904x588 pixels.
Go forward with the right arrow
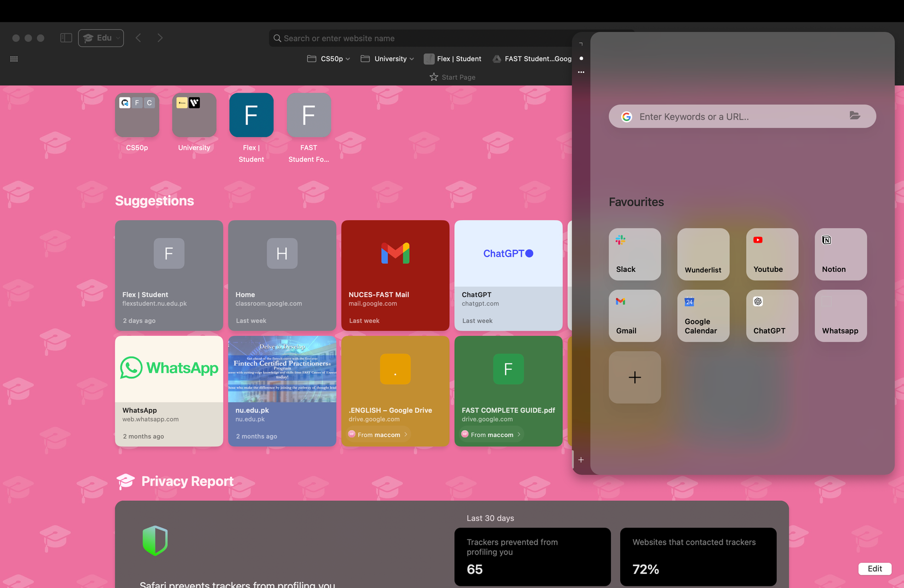coord(160,38)
